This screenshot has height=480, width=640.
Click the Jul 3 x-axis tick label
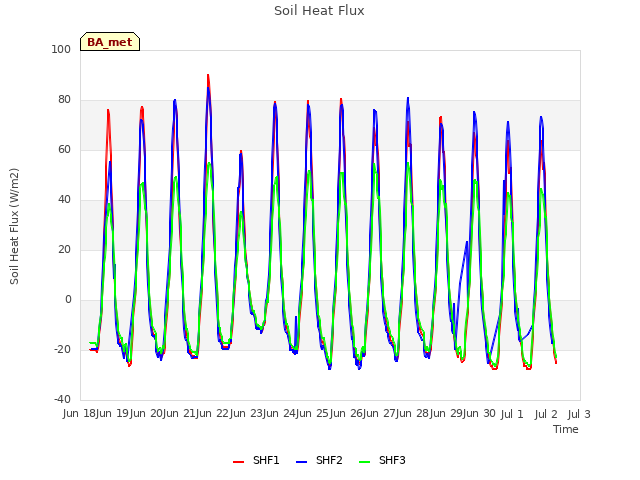click(x=579, y=414)
